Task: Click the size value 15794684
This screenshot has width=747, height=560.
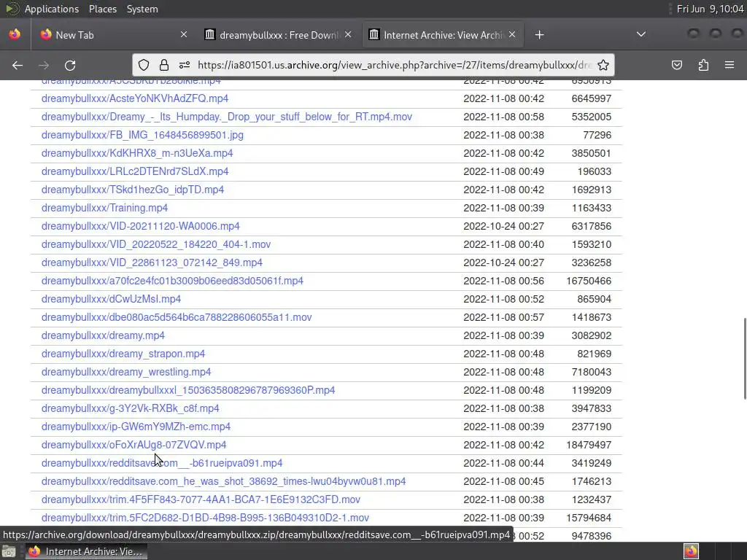Action: tap(589, 518)
